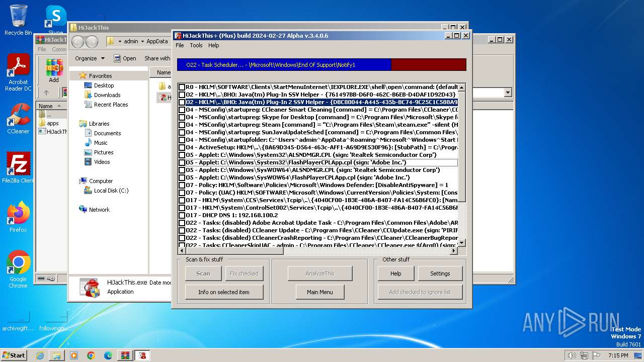The width and height of the screenshot is (644, 362).
Task: Click Help button in Other stuff
Action: pos(396,274)
